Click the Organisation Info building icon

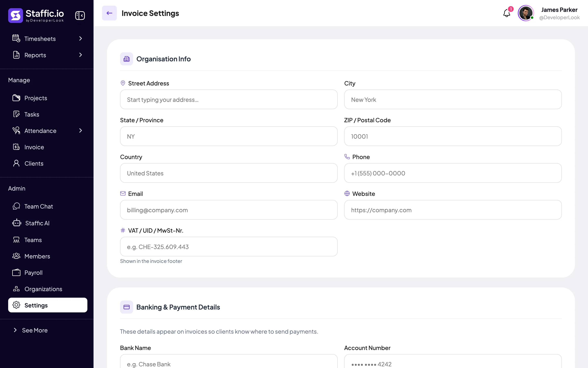point(127,59)
